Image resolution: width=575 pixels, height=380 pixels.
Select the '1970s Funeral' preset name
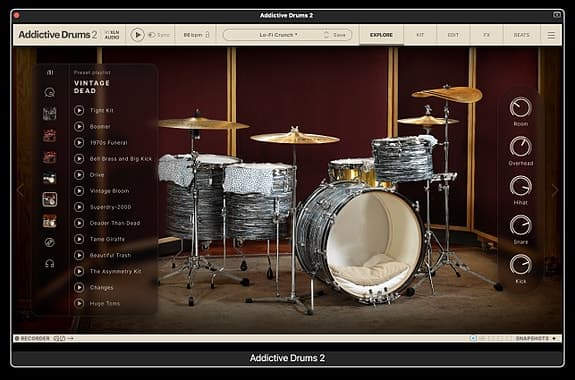coord(109,143)
